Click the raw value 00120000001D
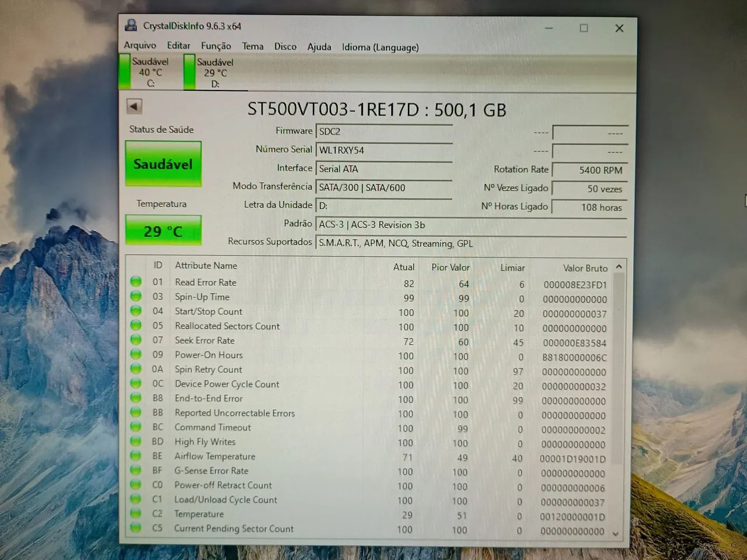Image resolution: width=747 pixels, height=560 pixels. click(x=573, y=517)
